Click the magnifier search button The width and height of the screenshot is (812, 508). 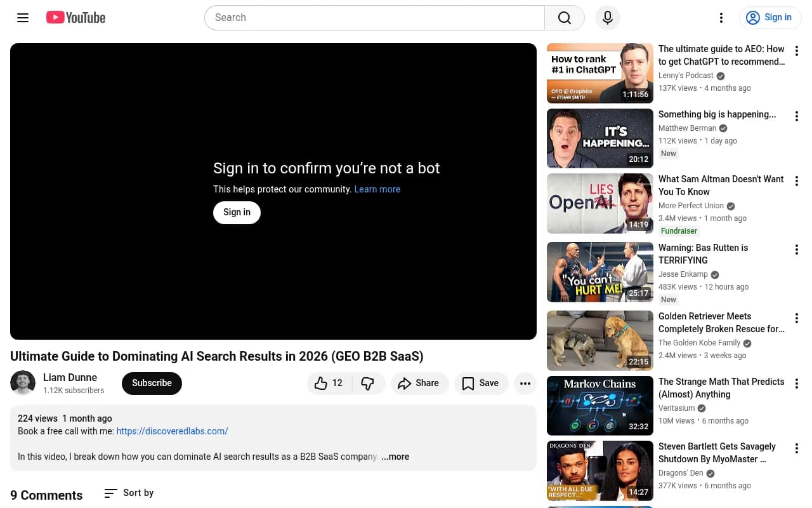pyautogui.click(x=564, y=18)
